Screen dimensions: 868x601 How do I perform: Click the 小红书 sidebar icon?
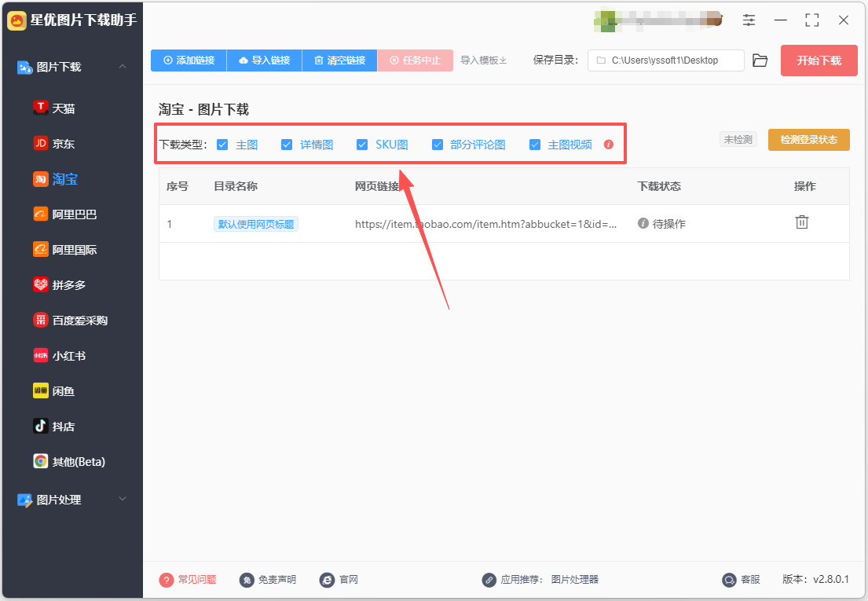(x=40, y=355)
